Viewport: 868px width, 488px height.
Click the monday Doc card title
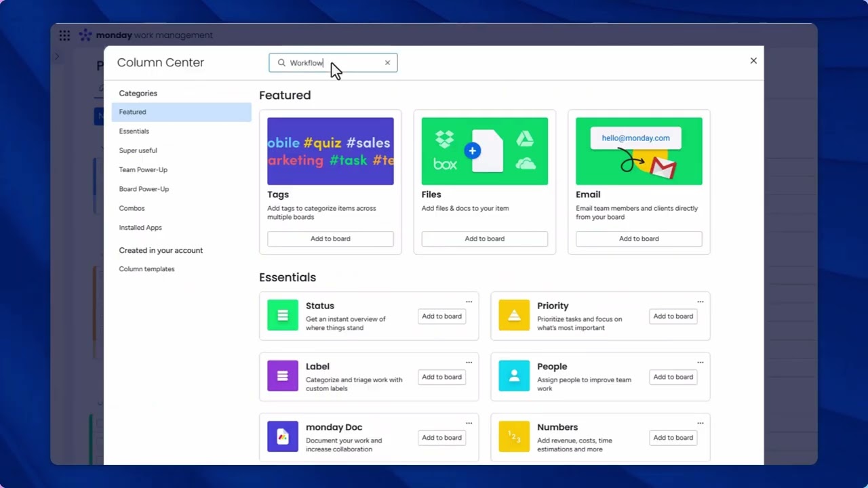point(334,427)
